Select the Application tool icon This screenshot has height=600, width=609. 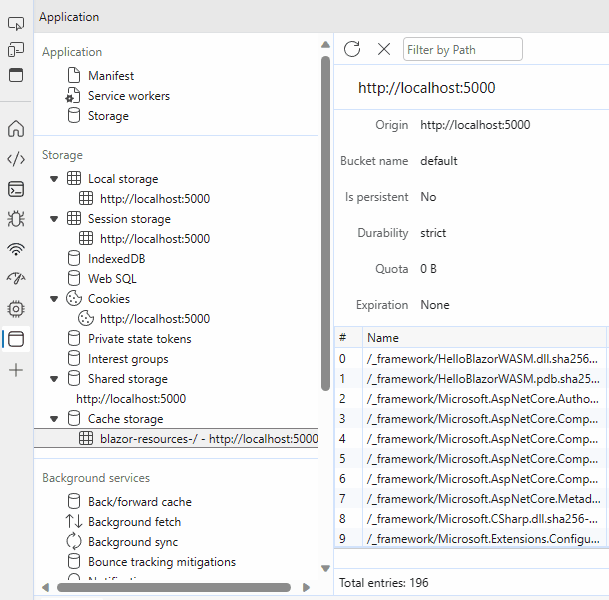pos(16,339)
